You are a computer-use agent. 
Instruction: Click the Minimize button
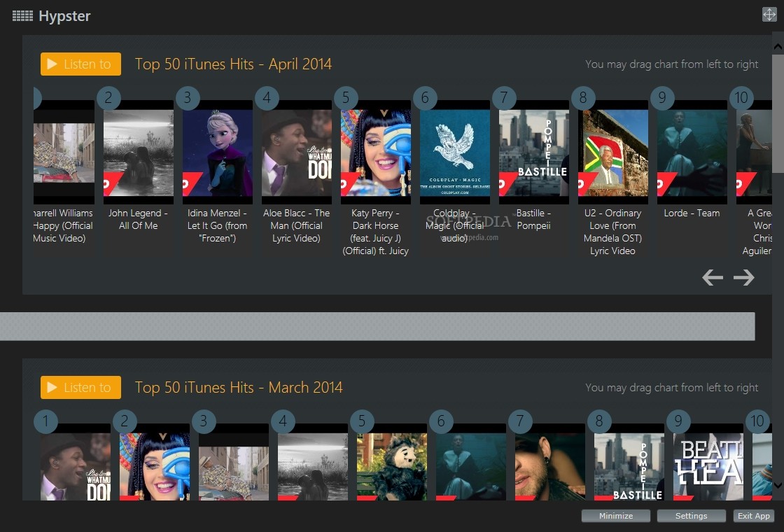click(616, 516)
